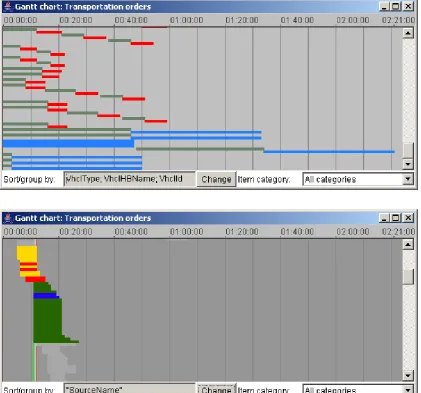Close the upper Gantt chart window
This screenshot has width=421, height=393.
408,6
